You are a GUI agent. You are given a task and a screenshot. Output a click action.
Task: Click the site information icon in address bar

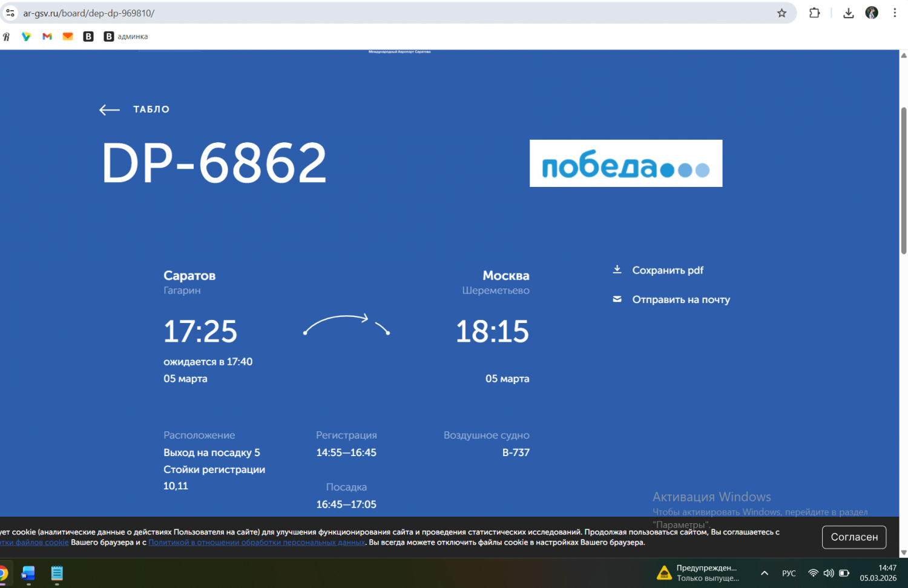pos(10,13)
